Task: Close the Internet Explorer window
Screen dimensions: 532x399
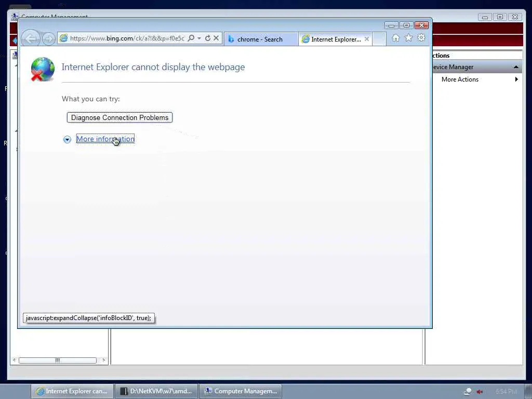Action: click(421, 25)
